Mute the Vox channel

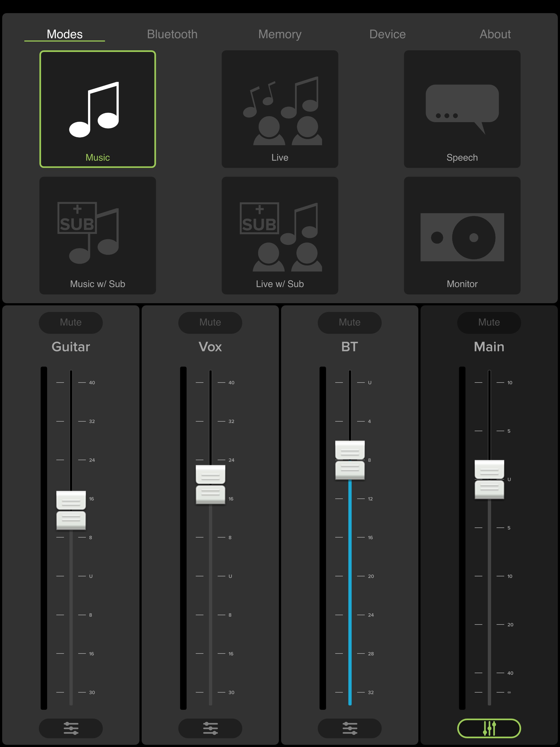tap(210, 322)
